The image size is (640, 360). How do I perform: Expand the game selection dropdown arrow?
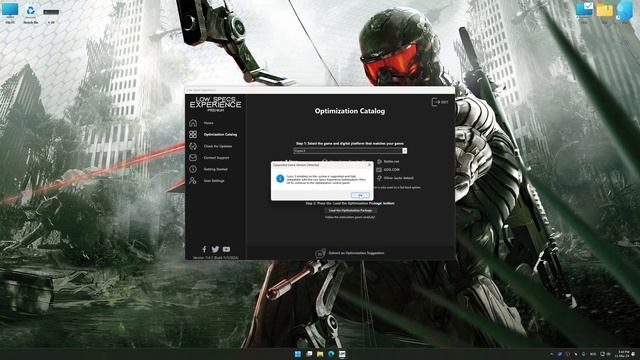point(404,151)
